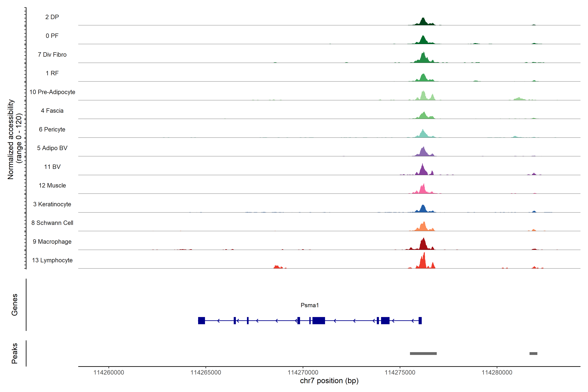This screenshot has width=588, height=392.
Task: Click the Genes panel label
Action: click(15, 305)
